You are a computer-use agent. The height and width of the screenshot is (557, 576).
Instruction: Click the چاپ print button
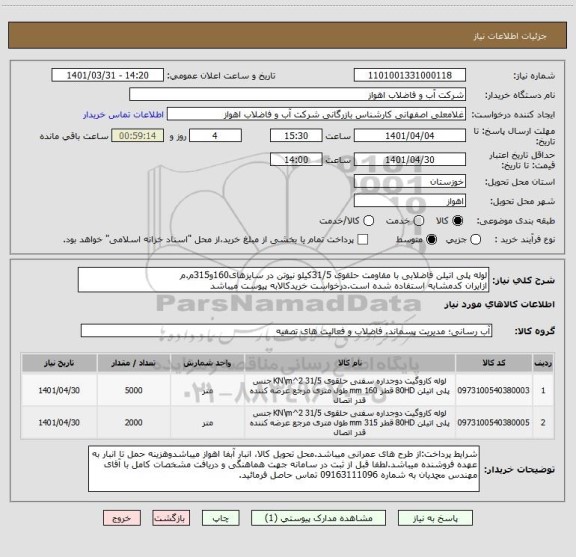pyautogui.click(x=220, y=518)
